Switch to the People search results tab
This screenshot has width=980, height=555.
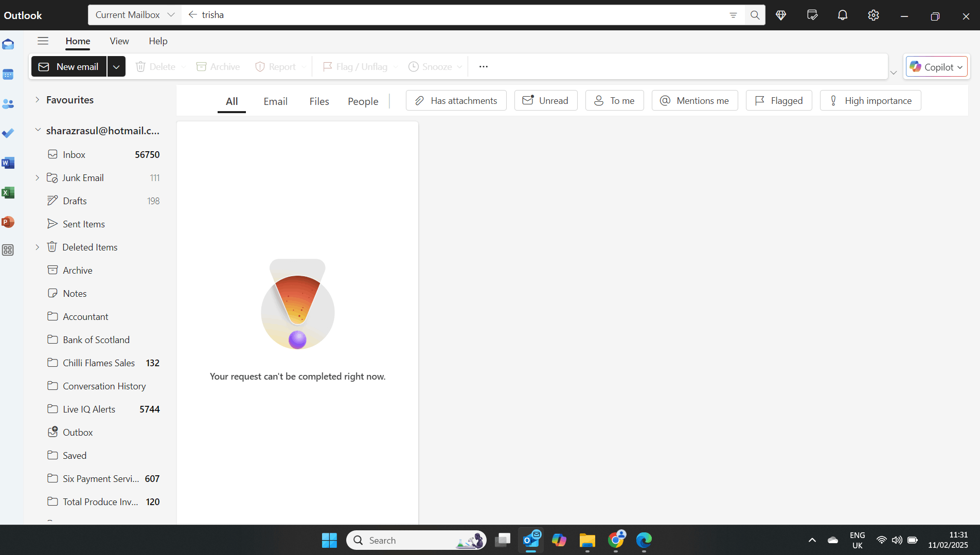[363, 101]
